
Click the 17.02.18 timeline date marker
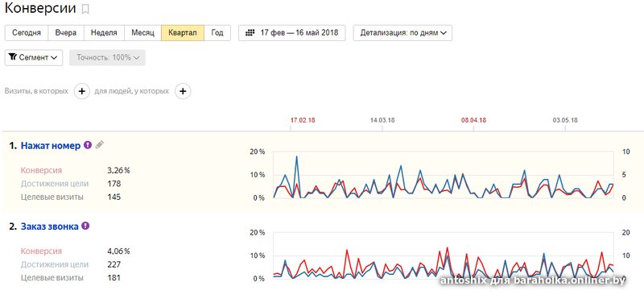tap(303, 121)
